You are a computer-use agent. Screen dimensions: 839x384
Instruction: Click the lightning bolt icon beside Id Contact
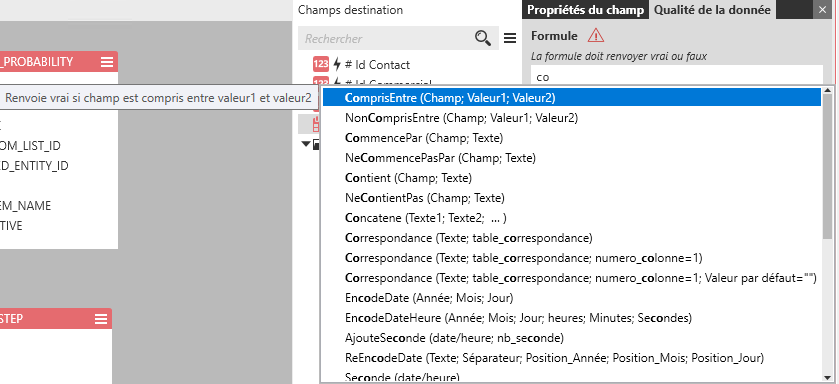click(337, 65)
